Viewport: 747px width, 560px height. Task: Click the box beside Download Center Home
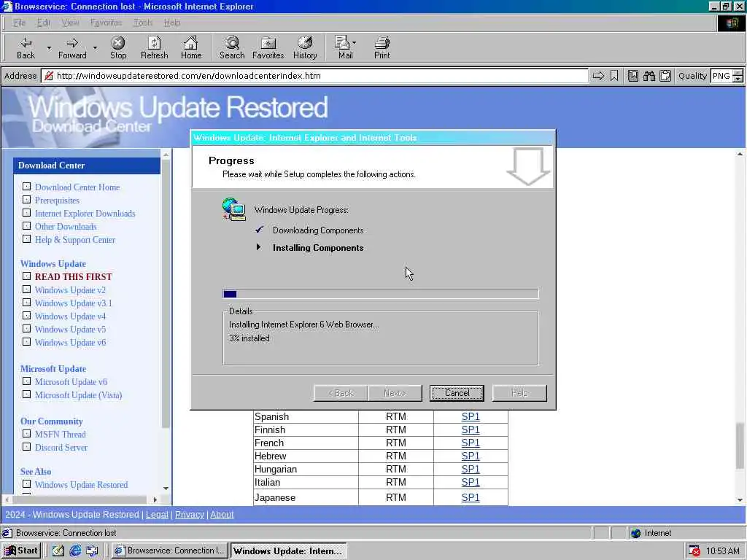[27, 187]
